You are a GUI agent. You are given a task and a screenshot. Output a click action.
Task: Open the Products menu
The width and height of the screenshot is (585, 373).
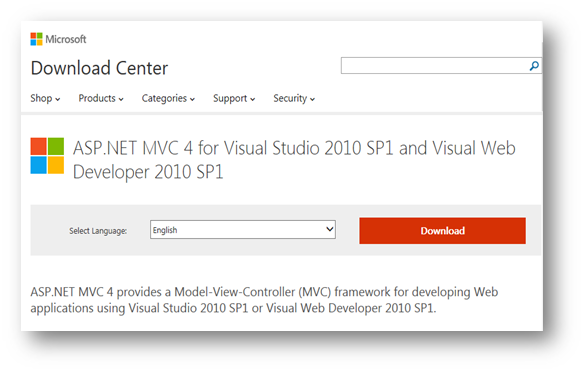pyautogui.click(x=101, y=98)
